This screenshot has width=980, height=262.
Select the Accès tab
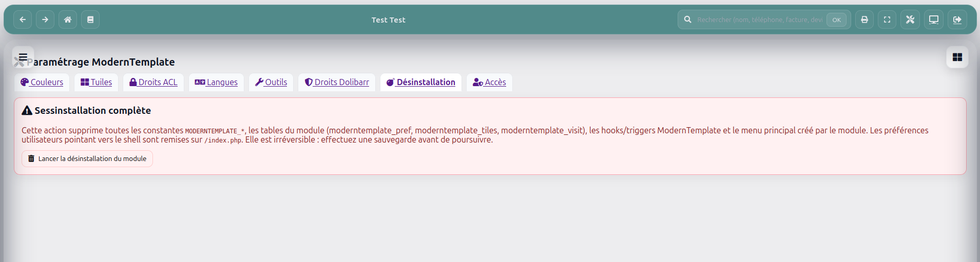tap(489, 82)
